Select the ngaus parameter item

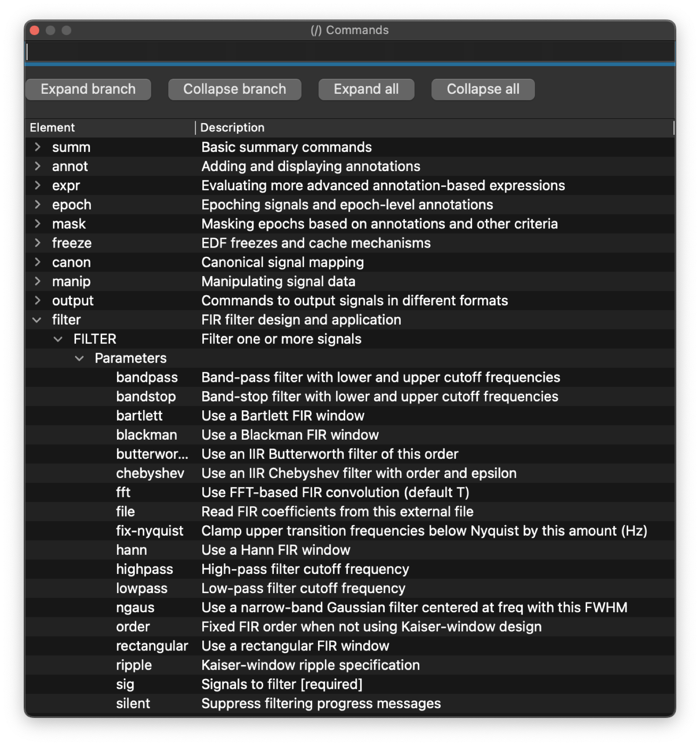coord(135,608)
